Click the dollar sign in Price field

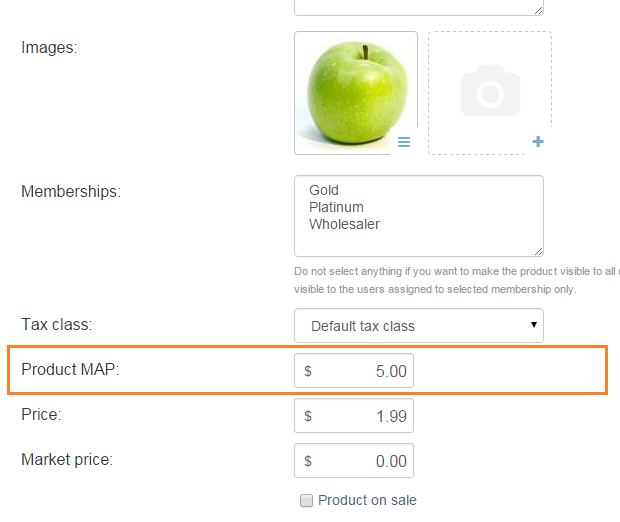coord(308,416)
